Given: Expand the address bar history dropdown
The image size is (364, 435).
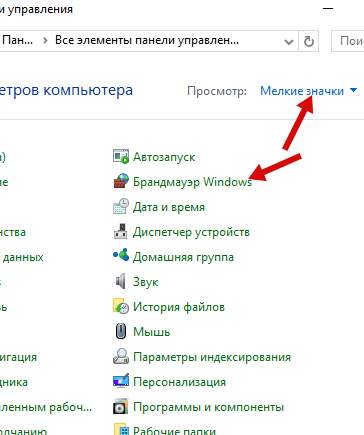Looking at the screenshot, I should point(289,42).
